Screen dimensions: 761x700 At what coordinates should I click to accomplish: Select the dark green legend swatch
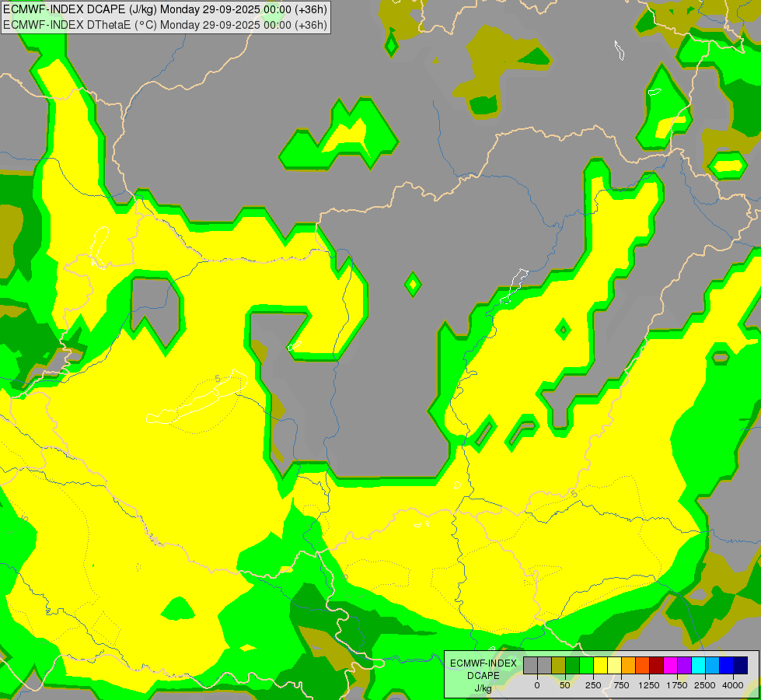pos(573,665)
